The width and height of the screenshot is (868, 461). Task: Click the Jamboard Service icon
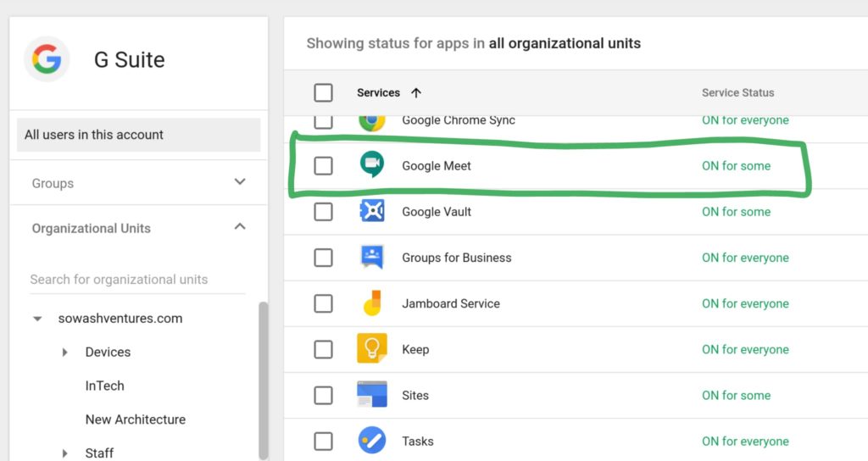pyautogui.click(x=372, y=303)
